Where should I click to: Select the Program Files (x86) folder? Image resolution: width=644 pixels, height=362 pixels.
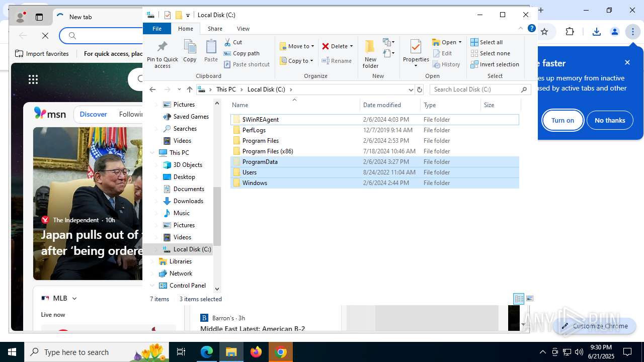coord(374,151)
